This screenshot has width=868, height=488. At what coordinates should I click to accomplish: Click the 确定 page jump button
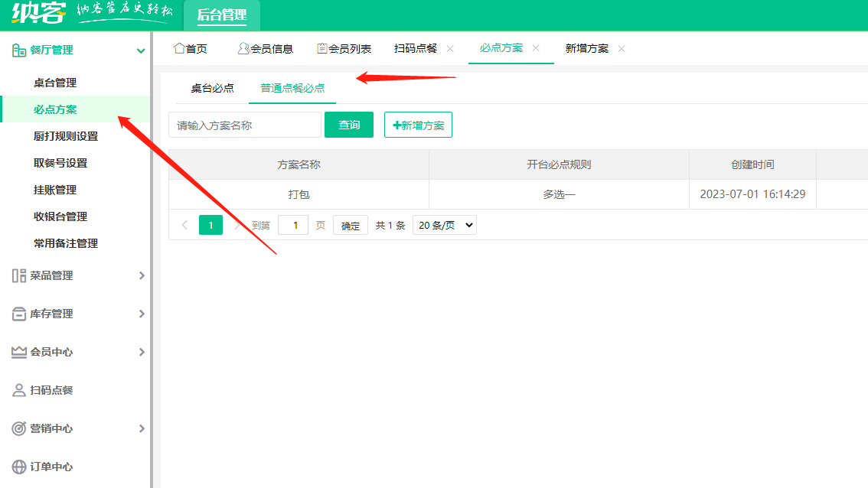click(x=351, y=226)
